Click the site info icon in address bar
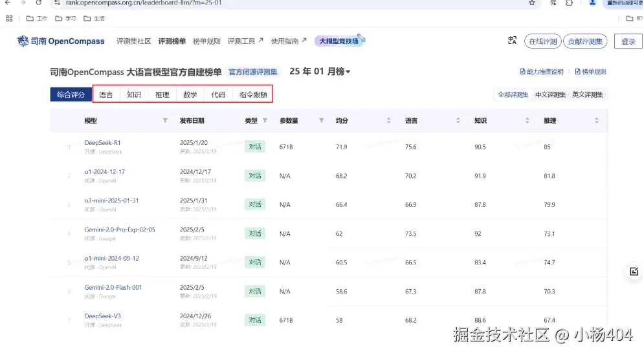The image size is (644, 355). point(57,3)
